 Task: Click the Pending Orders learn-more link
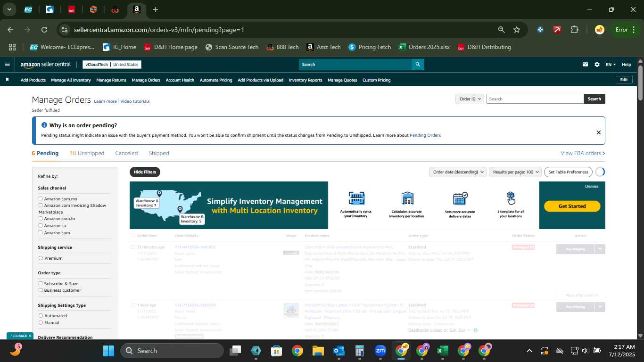[425, 135]
